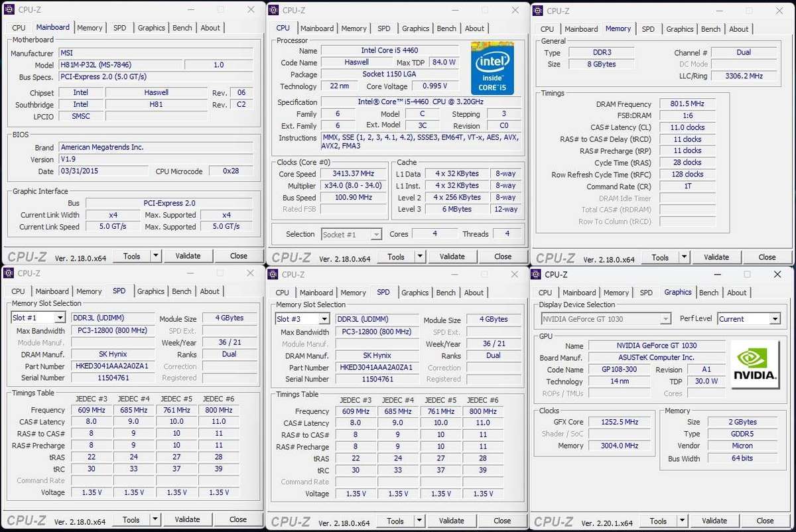Click the '128 clocks' tRFC value

point(687,174)
